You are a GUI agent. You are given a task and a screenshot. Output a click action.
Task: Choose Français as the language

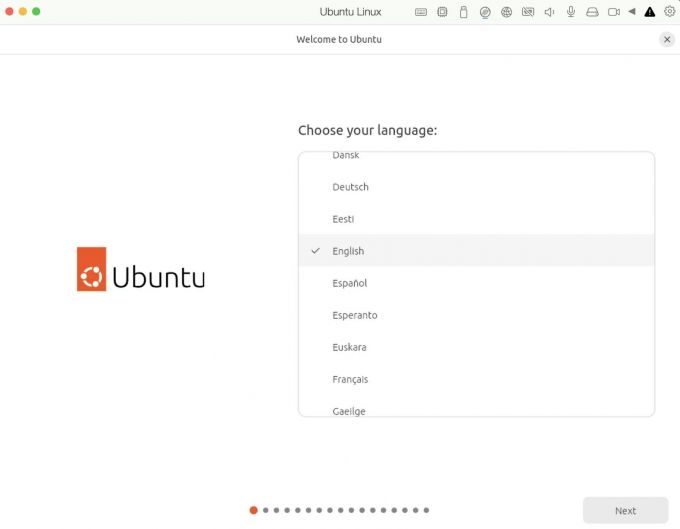click(476, 379)
